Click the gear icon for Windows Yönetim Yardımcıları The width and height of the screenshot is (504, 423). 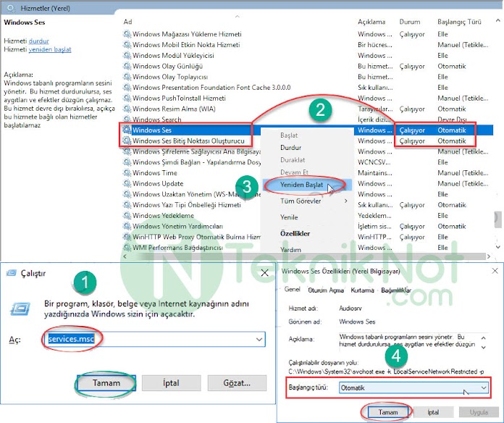point(127,226)
